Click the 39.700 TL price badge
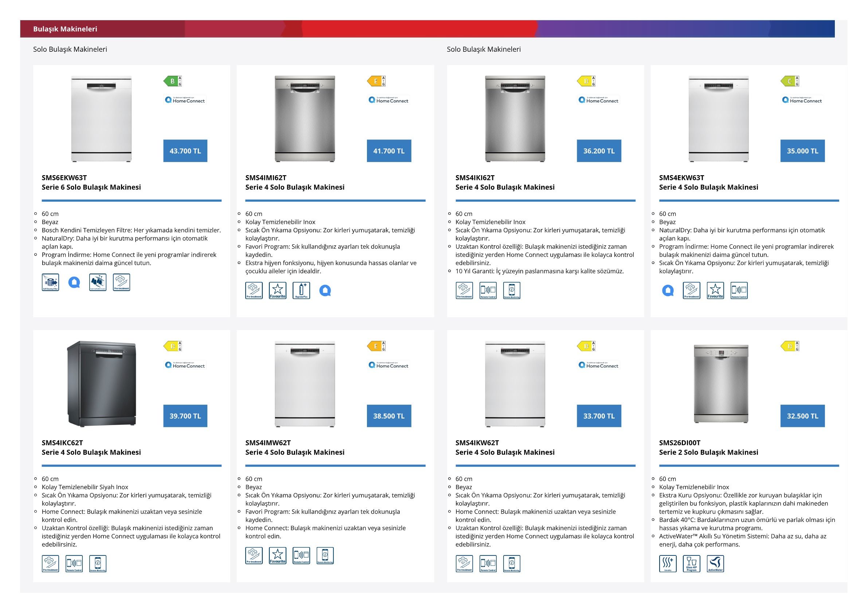Viewport: 868px width, 613px height. (x=185, y=416)
